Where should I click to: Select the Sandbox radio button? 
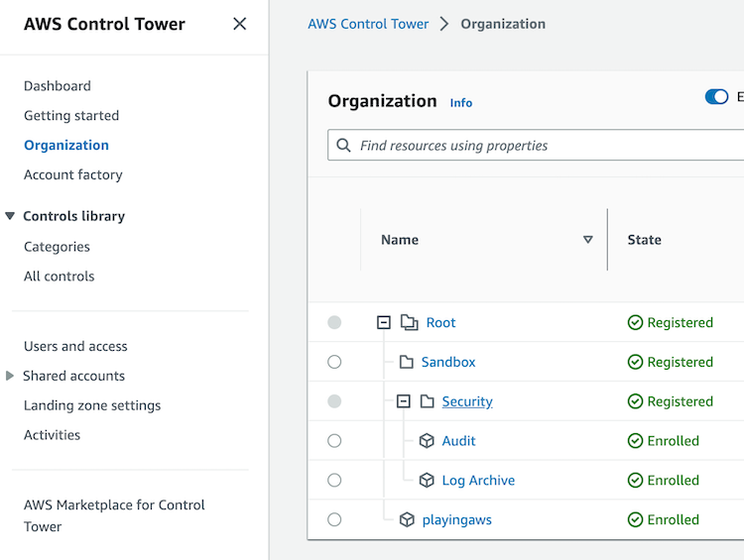pyautogui.click(x=334, y=362)
